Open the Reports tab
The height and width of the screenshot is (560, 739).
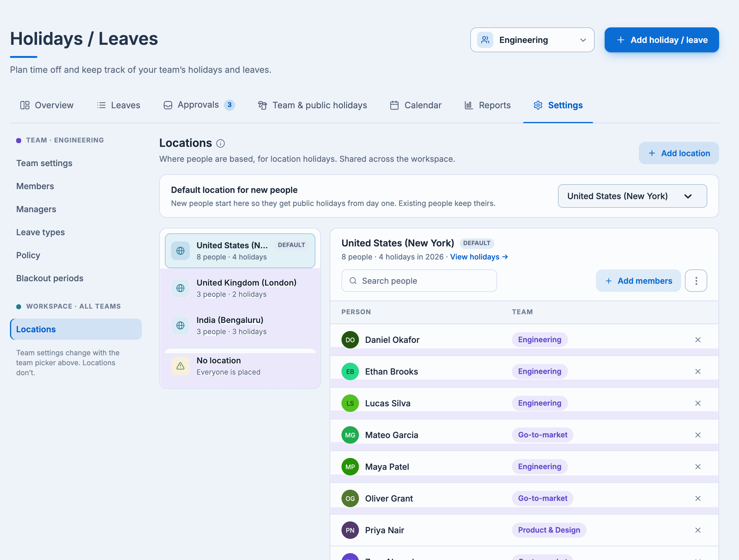point(487,105)
